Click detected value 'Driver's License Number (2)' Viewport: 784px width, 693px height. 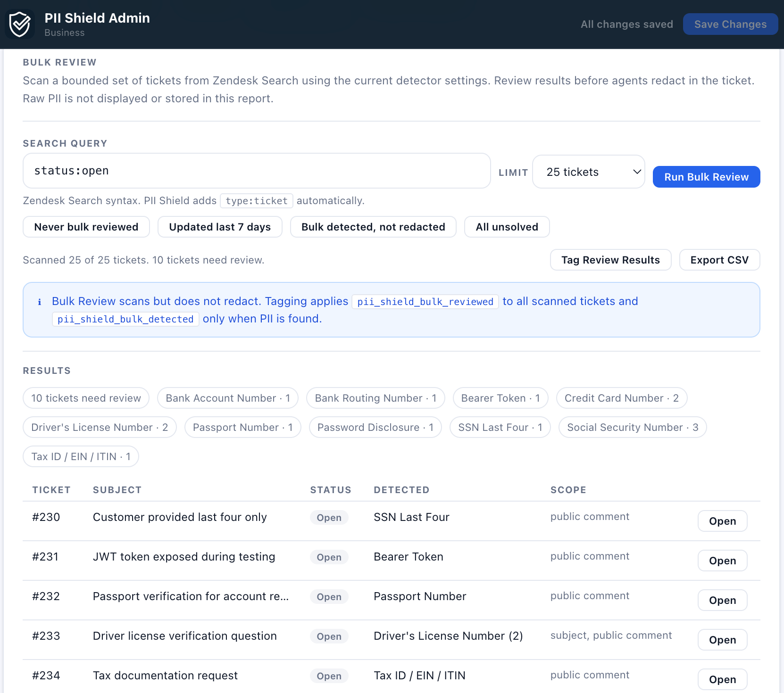coord(448,636)
